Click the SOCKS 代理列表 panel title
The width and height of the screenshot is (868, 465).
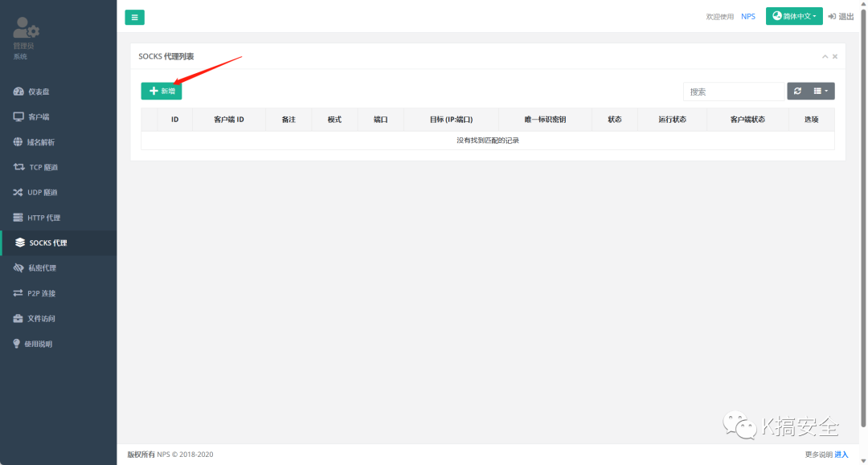(x=166, y=56)
